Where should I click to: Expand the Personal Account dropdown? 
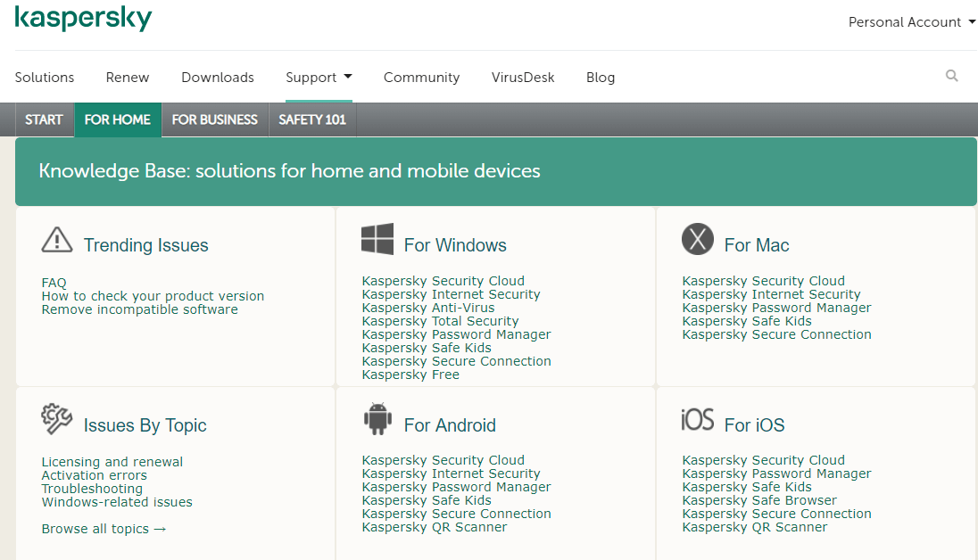click(x=912, y=22)
